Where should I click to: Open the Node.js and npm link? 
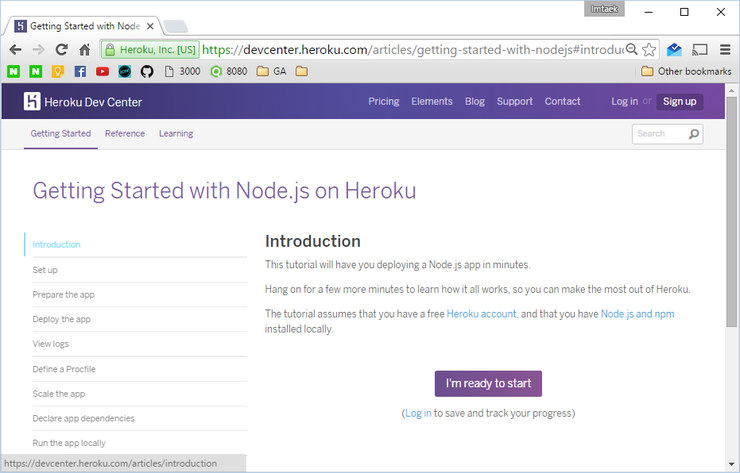[x=637, y=314]
